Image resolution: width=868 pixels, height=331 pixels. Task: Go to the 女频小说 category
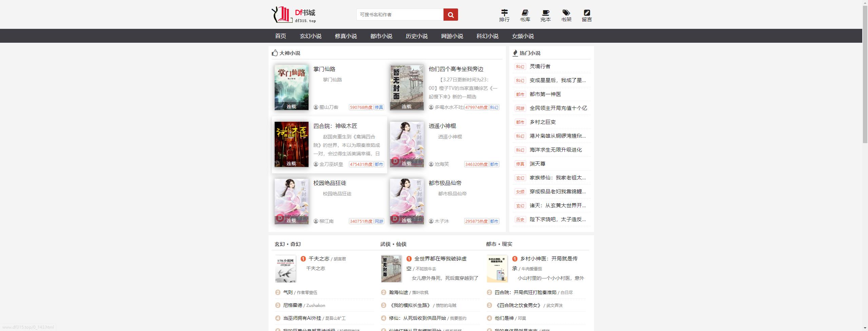click(522, 36)
